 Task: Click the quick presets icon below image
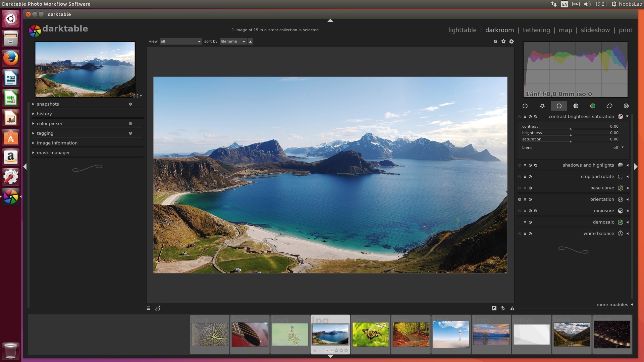point(148,308)
